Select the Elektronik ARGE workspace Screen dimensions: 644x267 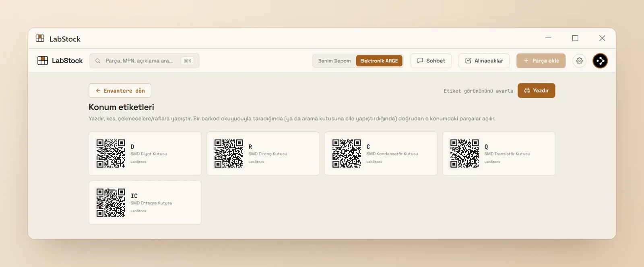point(379,61)
